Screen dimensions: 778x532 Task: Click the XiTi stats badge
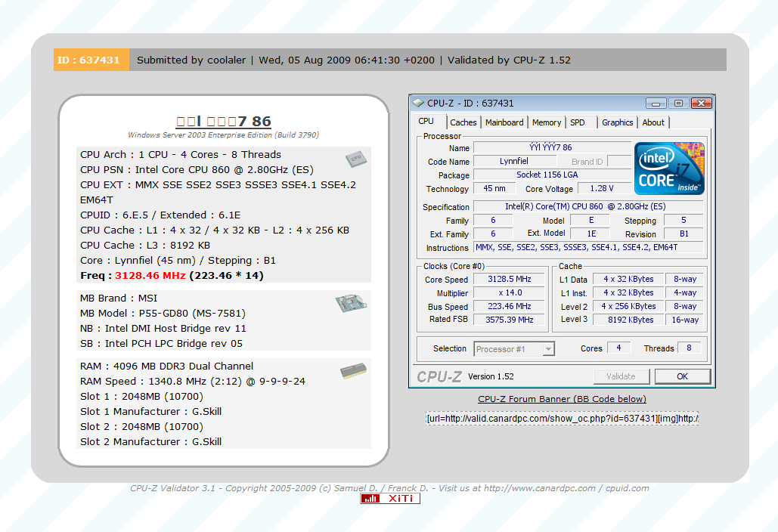click(x=390, y=498)
